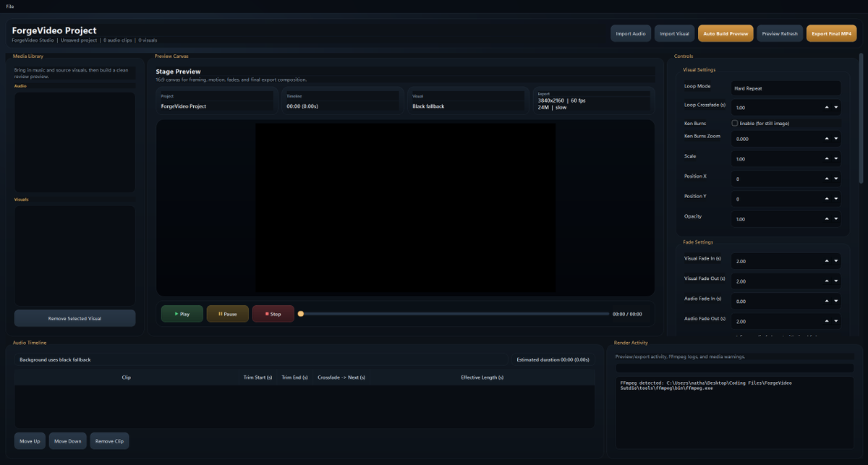The height and width of the screenshot is (465, 868).
Task: Click the 'Black fallback' visual status text
Action: coord(428,106)
